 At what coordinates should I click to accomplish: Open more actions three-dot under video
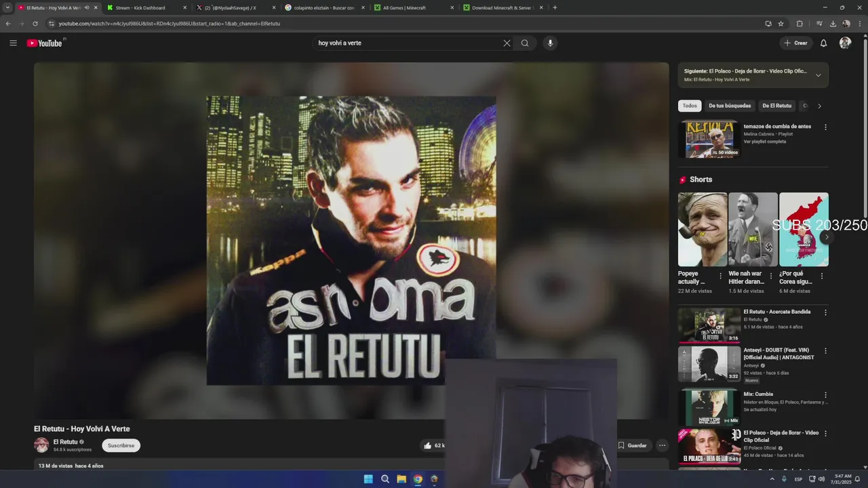click(x=662, y=445)
